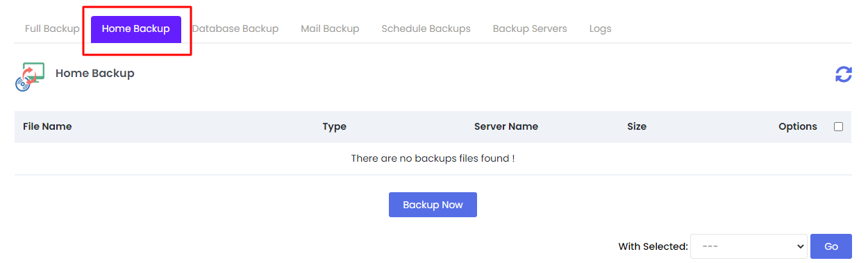
Task: Click the Size column header
Action: pyautogui.click(x=637, y=126)
